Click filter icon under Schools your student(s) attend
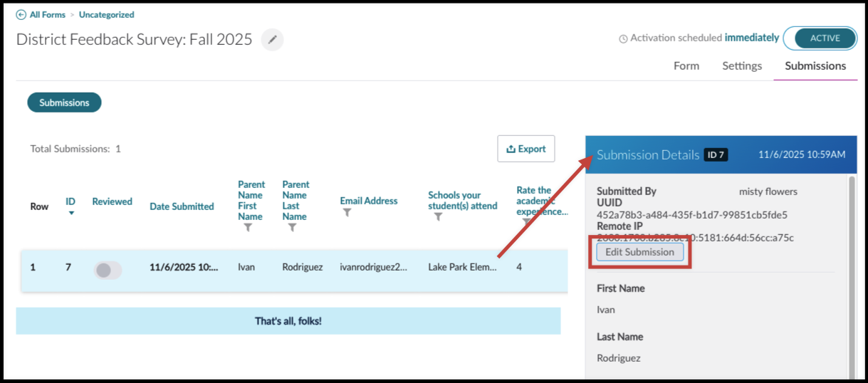The width and height of the screenshot is (868, 383). coord(438,217)
